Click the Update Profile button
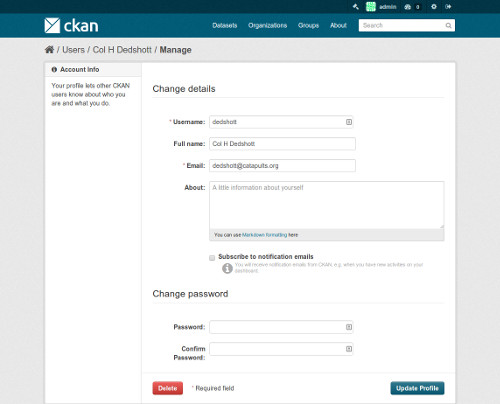500x404 pixels. coord(417,388)
